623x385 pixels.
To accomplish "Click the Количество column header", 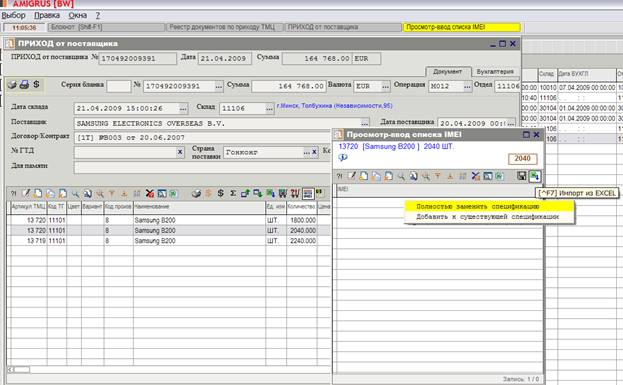I will pyautogui.click(x=302, y=207).
